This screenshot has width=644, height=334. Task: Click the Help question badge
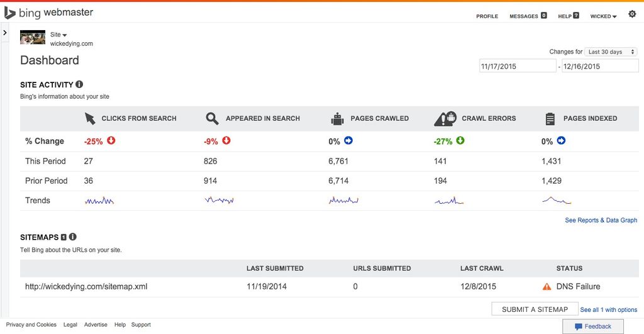[x=576, y=15]
